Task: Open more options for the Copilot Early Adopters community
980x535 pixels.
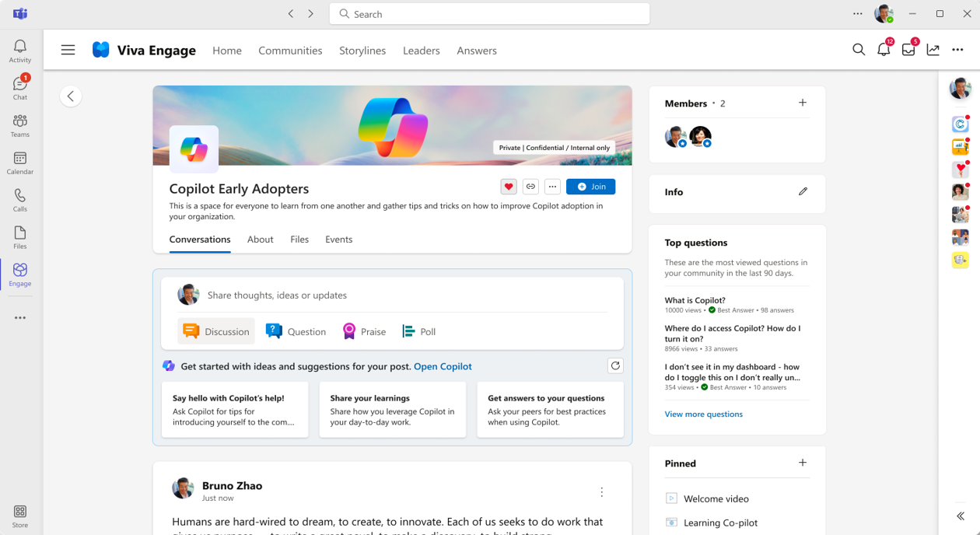Action: coord(552,187)
